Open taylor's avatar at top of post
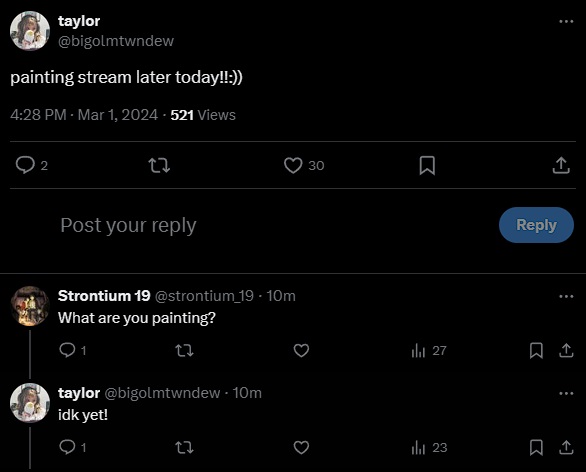 (x=30, y=31)
